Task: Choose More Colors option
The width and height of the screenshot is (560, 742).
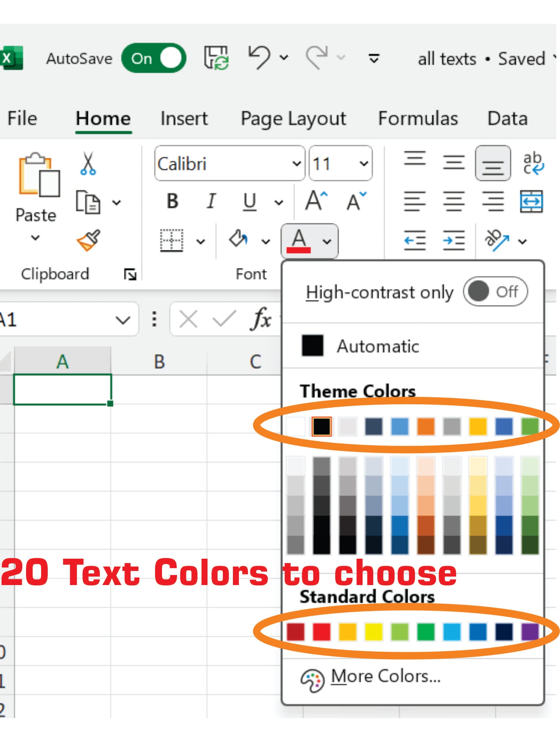Action: click(x=386, y=676)
